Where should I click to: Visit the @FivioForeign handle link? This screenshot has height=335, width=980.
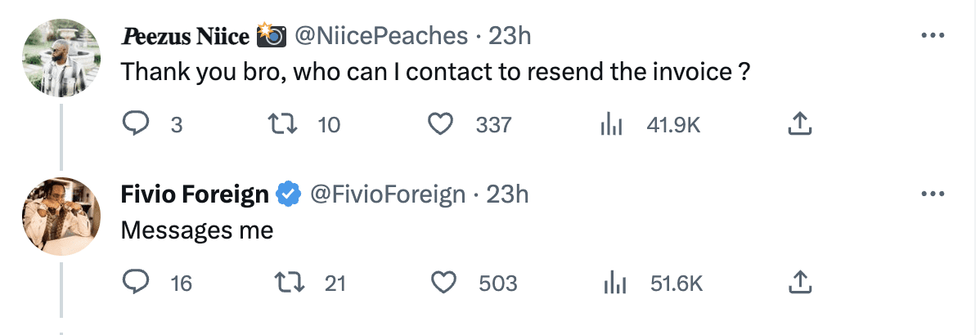click(388, 195)
